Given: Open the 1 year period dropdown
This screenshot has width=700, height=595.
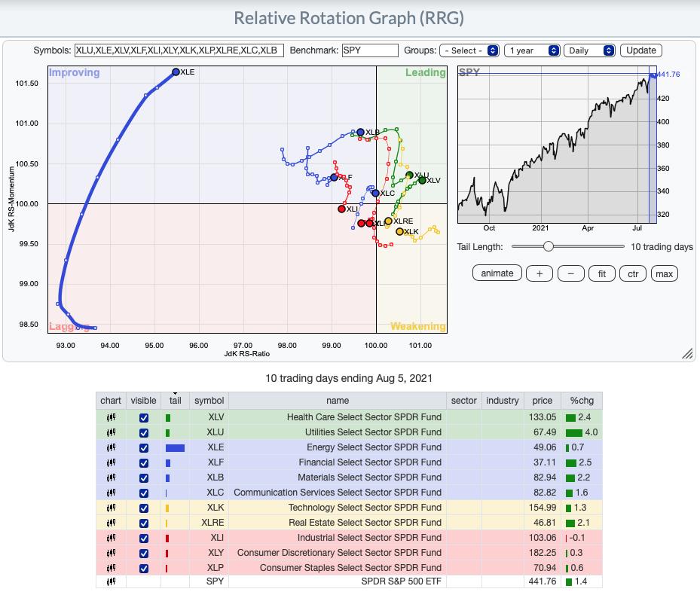Looking at the screenshot, I should [532, 50].
